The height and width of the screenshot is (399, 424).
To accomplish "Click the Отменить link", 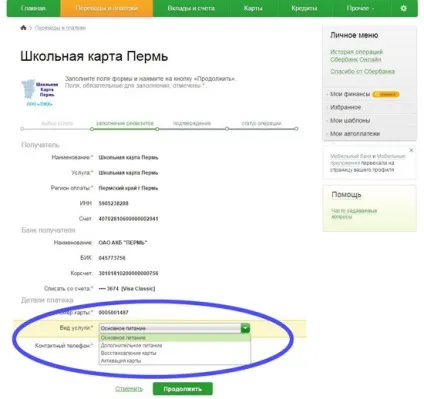I will pos(129,389).
